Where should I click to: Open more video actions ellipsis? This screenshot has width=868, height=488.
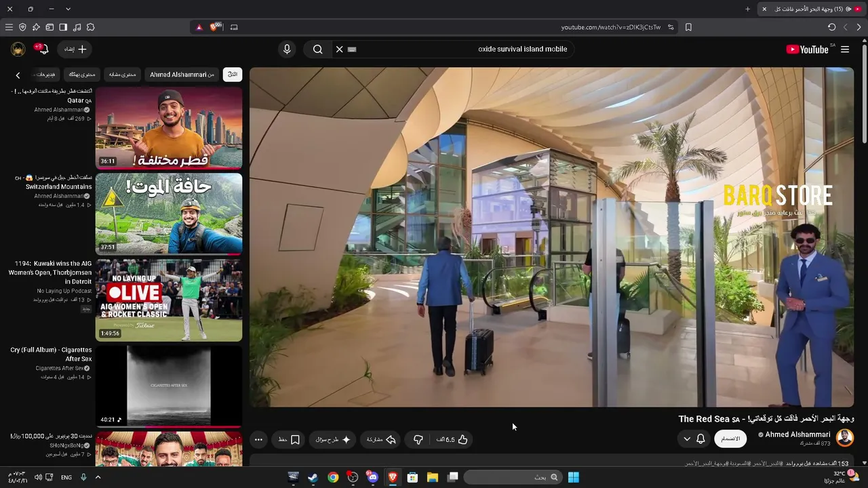[x=258, y=439]
